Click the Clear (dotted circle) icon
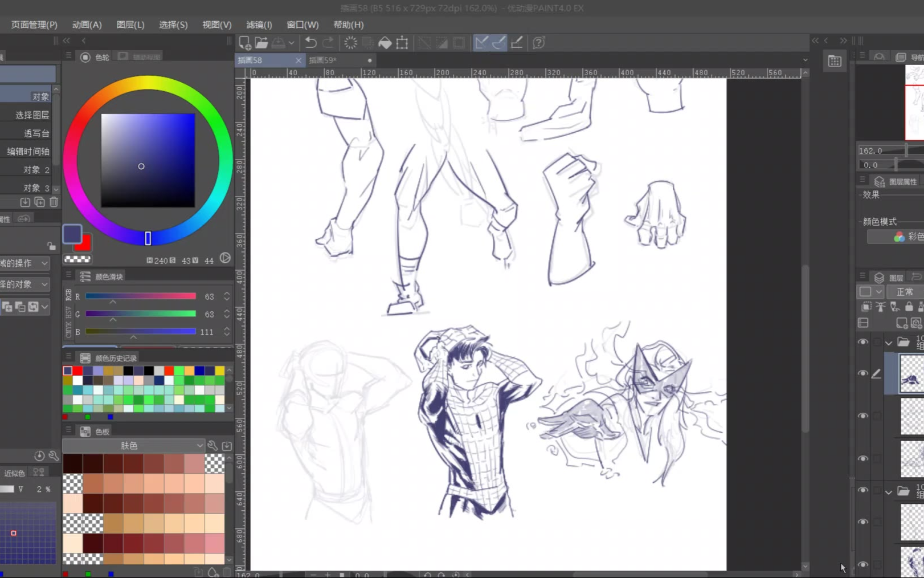This screenshot has height=578, width=924. click(x=350, y=43)
